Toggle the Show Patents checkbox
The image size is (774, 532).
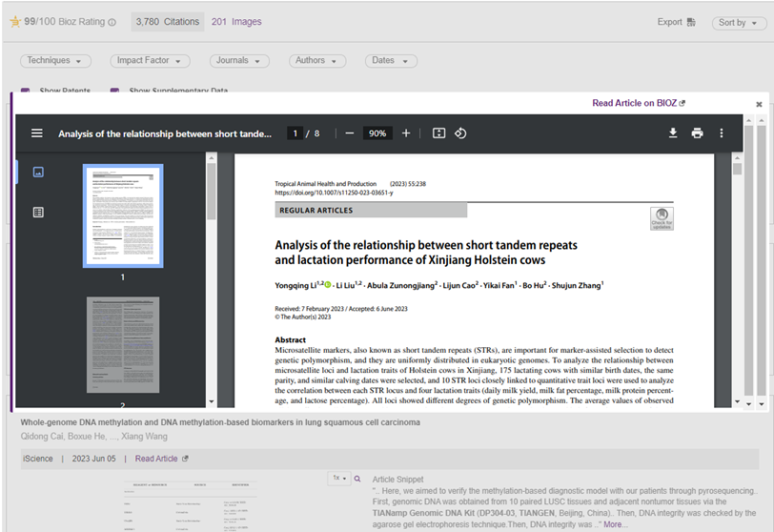coord(25,92)
